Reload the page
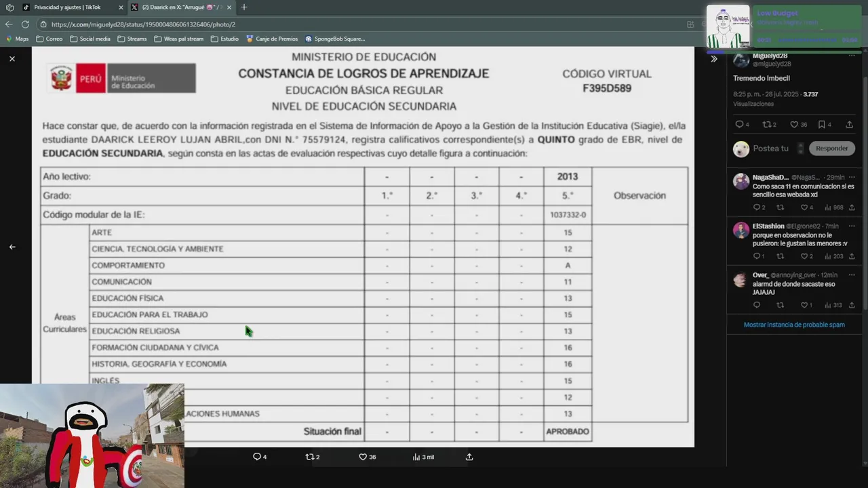 coord(25,24)
